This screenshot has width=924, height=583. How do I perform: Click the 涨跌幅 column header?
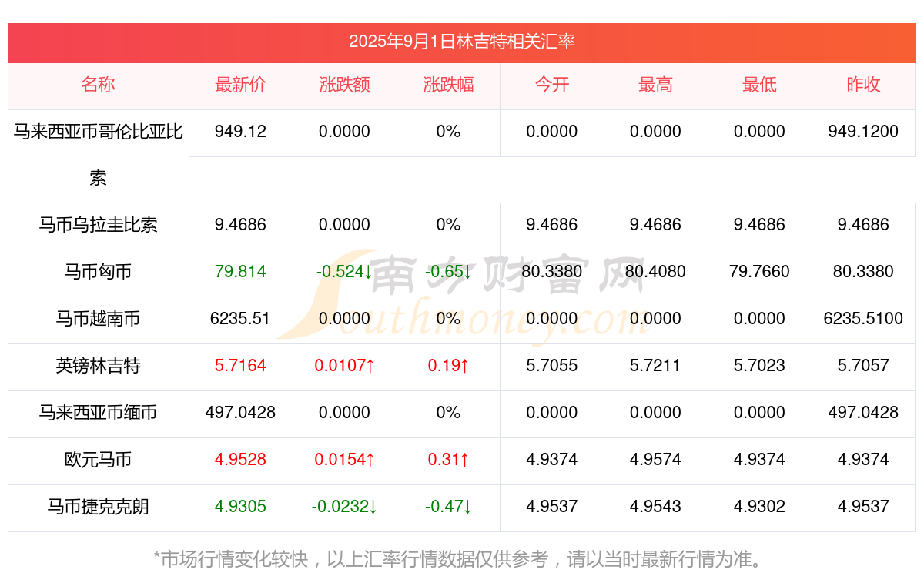pyautogui.click(x=448, y=85)
